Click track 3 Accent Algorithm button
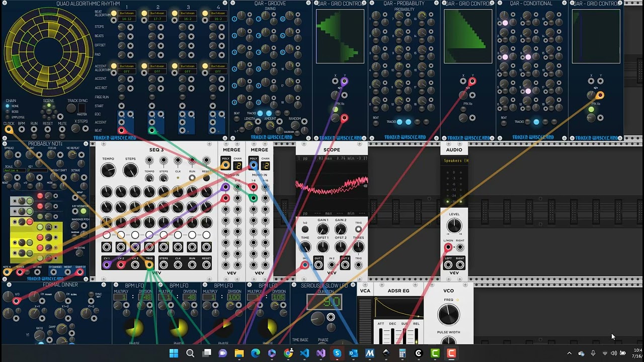Image resolution: width=644 pixels, height=362 pixels. pyautogui.click(x=175, y=66)
